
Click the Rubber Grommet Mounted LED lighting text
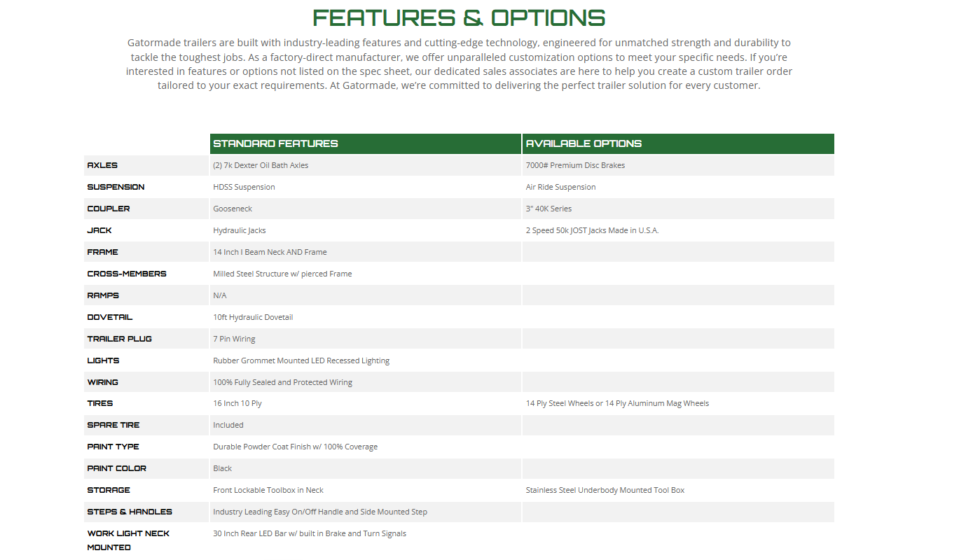[x=301, y=360]
